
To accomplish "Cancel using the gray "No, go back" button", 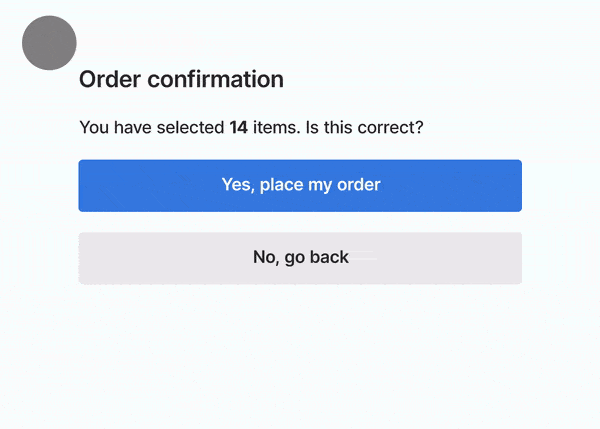I will [x=300, y=258].
